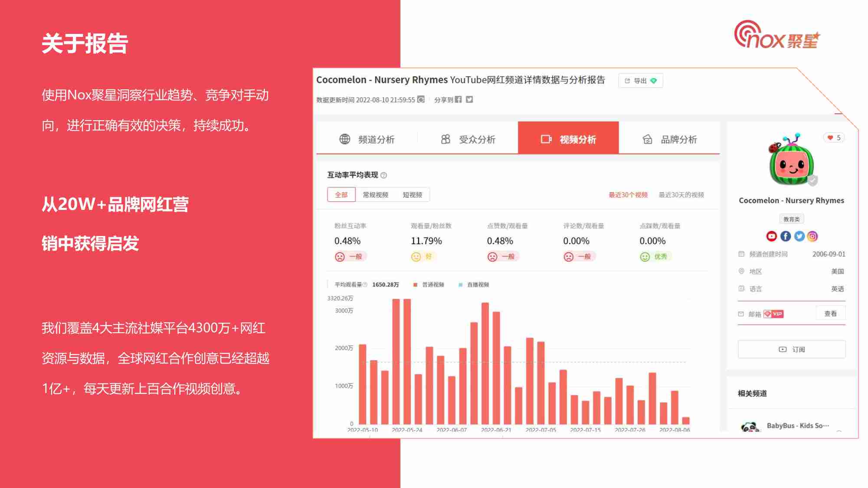Click the 相关频道 heading

(x=752, y=393)
